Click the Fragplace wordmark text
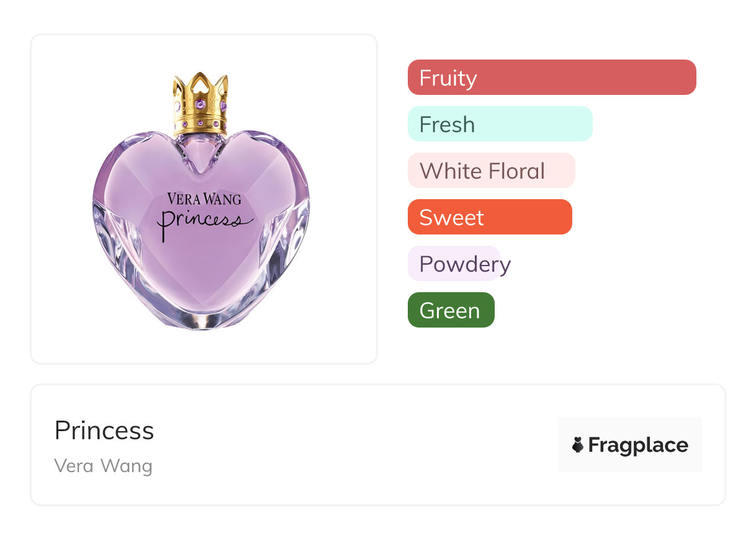The width and height of the screenshot is (756, 536). coord(638,445)
